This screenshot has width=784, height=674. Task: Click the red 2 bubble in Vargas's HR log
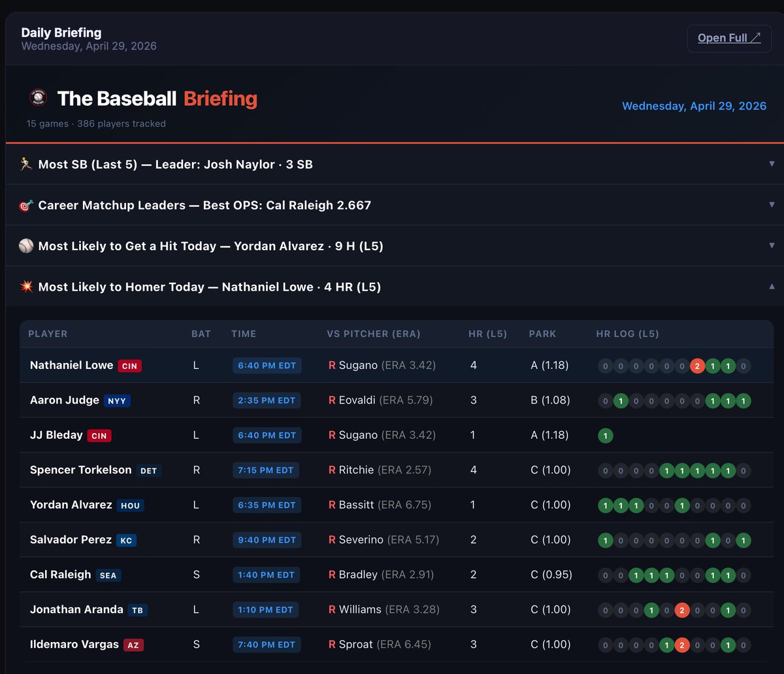tap(682, 645)
